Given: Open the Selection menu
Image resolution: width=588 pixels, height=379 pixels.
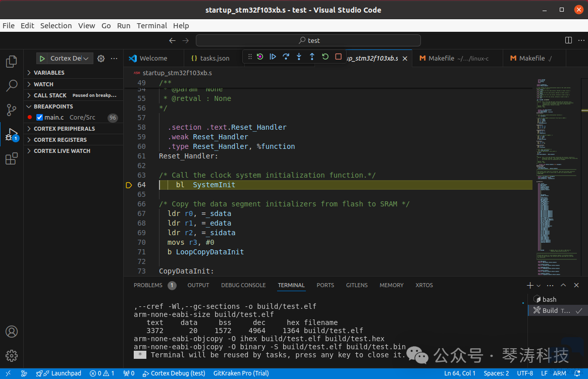Looking at the screenshot, I should [56, 26].
